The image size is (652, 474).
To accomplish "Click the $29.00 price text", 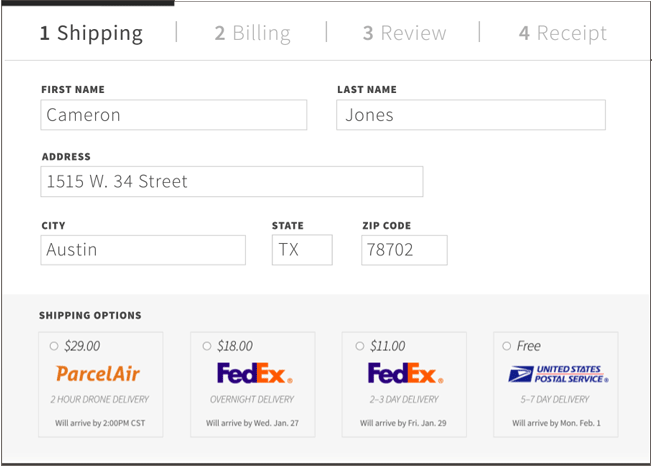I will pos(82,346).
